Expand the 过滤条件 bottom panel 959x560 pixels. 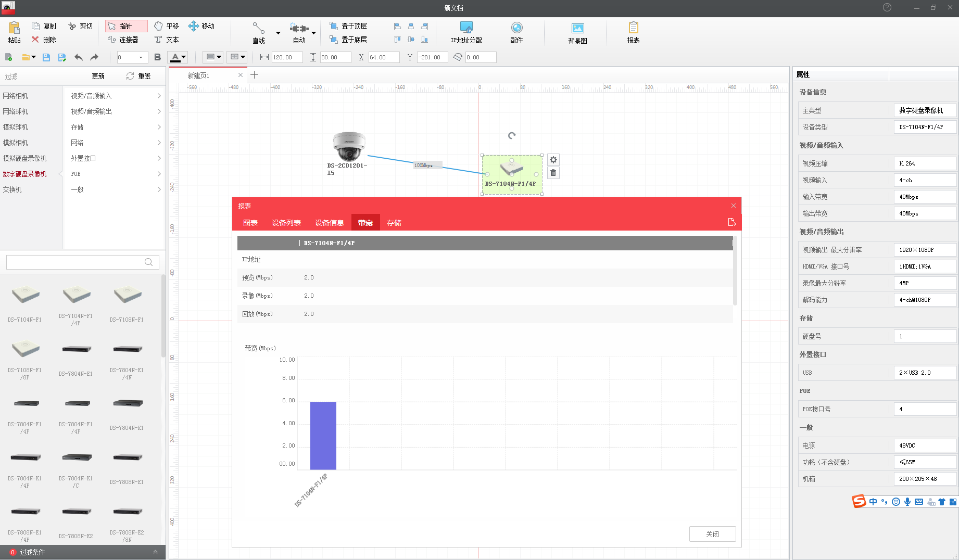click(83, 552)
